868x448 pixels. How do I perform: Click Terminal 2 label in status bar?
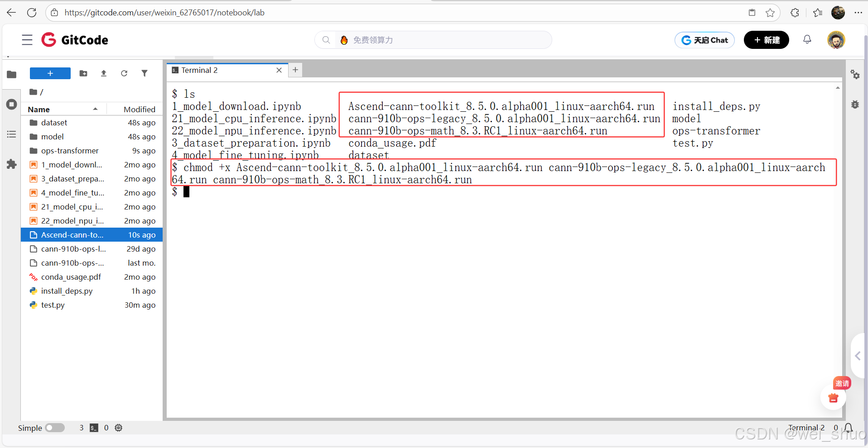tap(806, 428)
